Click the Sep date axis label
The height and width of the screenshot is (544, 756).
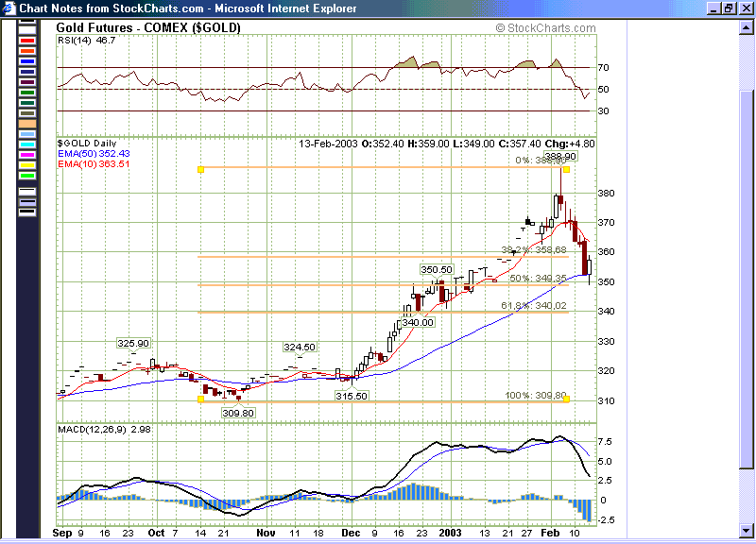click(61, 533)
